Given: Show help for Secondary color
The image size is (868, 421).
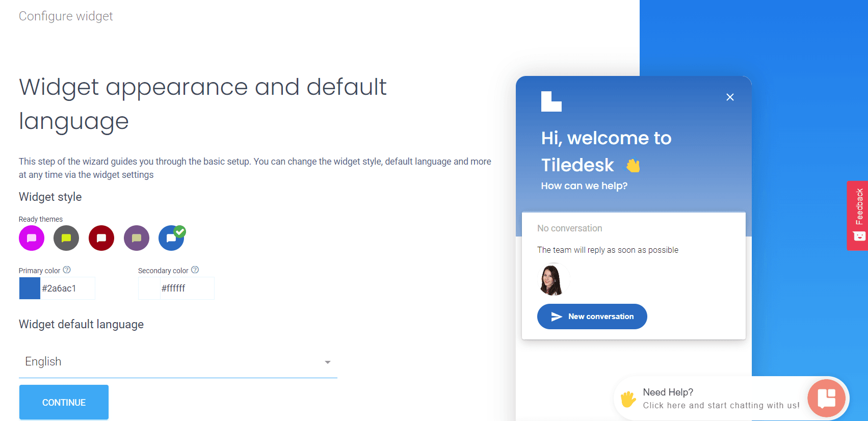Looking at the screenshot, I should coord(195,270).
